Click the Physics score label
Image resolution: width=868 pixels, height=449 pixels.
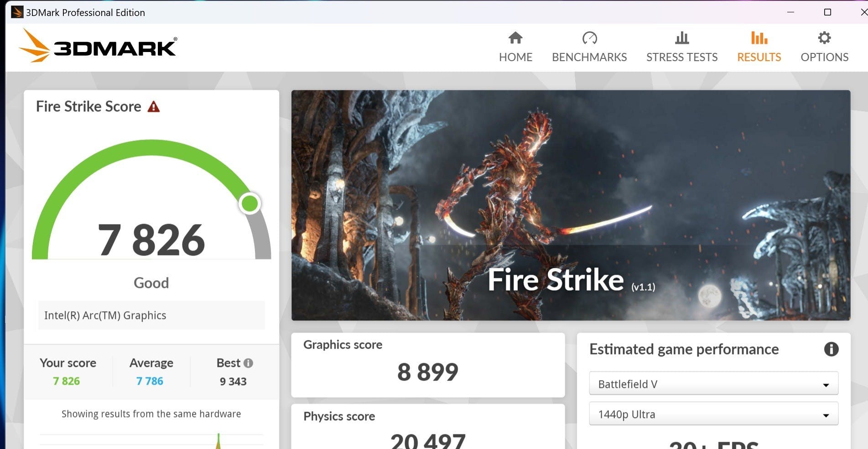tap(339, 416)
